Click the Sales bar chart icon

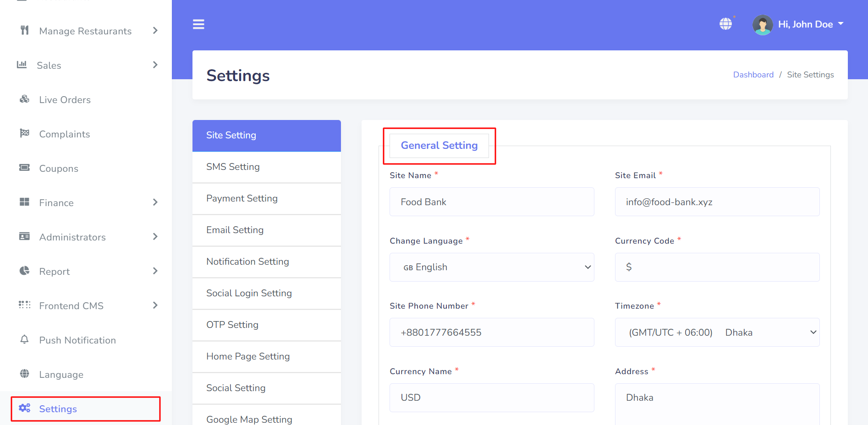pos(22,65)
